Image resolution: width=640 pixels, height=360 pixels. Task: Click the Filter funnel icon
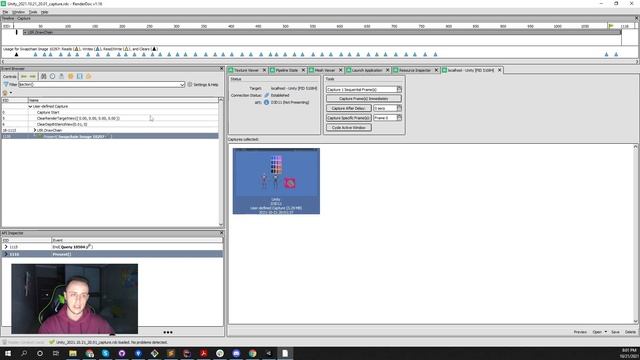6,84
